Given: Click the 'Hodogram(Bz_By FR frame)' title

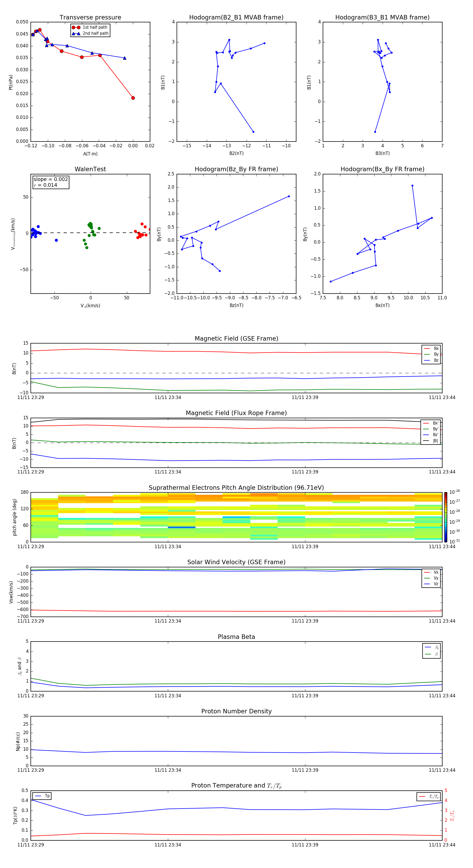Looking at the screenshot, I should [236, 169].
